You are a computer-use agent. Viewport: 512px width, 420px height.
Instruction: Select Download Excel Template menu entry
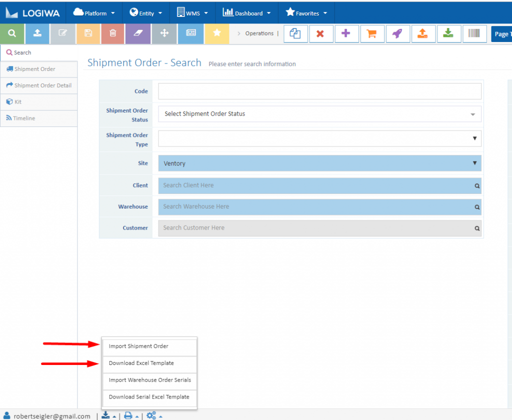pyautogui.click(x=141, y=363)
